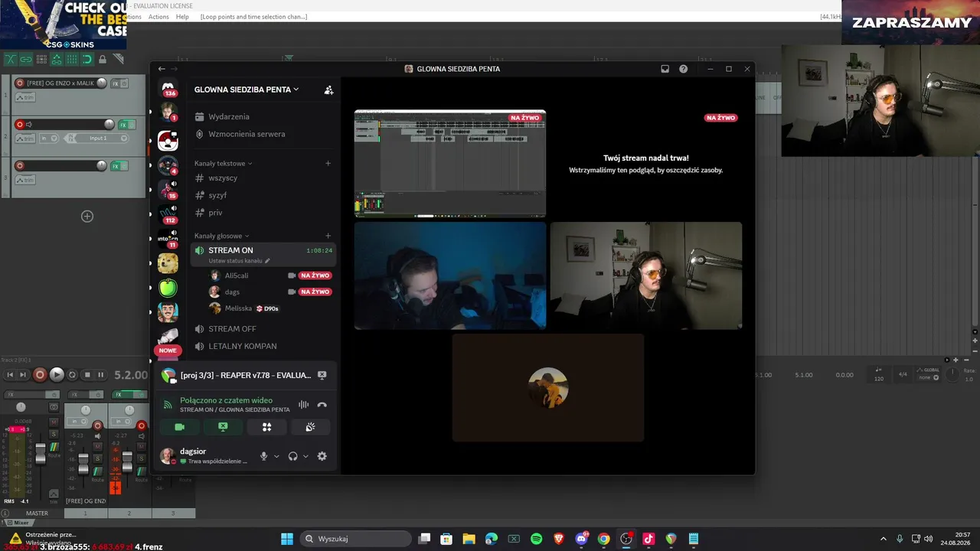
Task: Open Discord user settings gear
Action: [x=322, y=456]
